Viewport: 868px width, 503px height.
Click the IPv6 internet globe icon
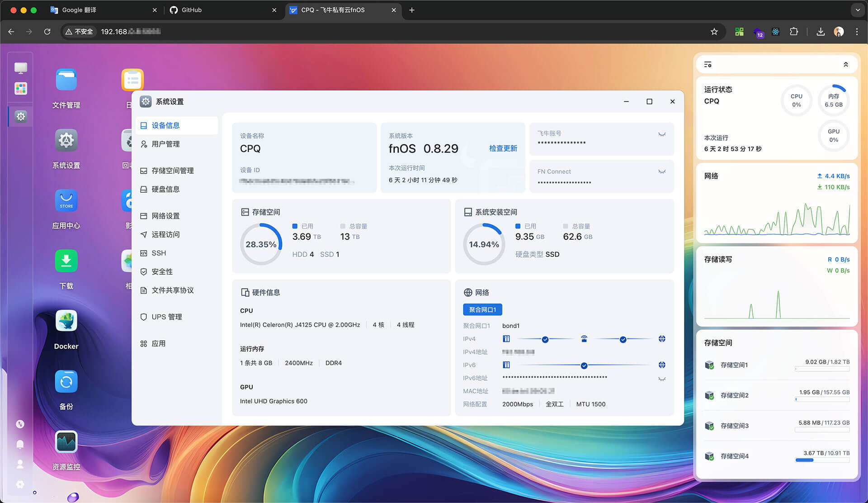[x=662, y=365]
